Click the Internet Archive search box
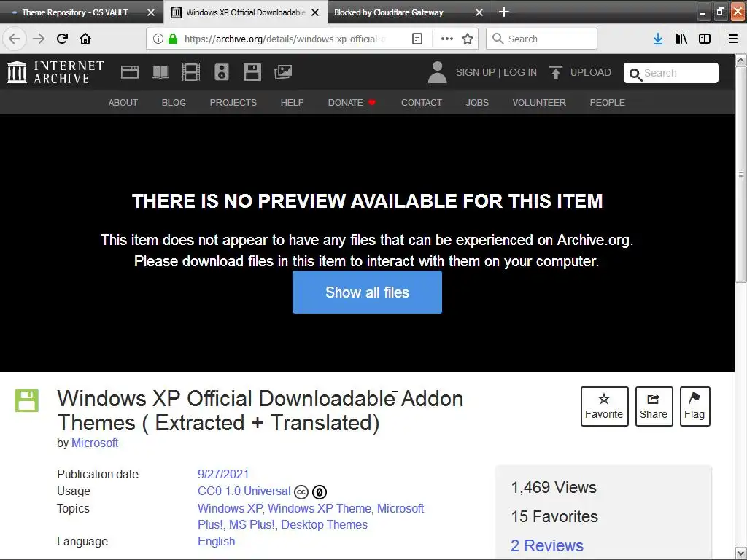Viewport: 747px width, 560px height. click(x=671, y=73)
